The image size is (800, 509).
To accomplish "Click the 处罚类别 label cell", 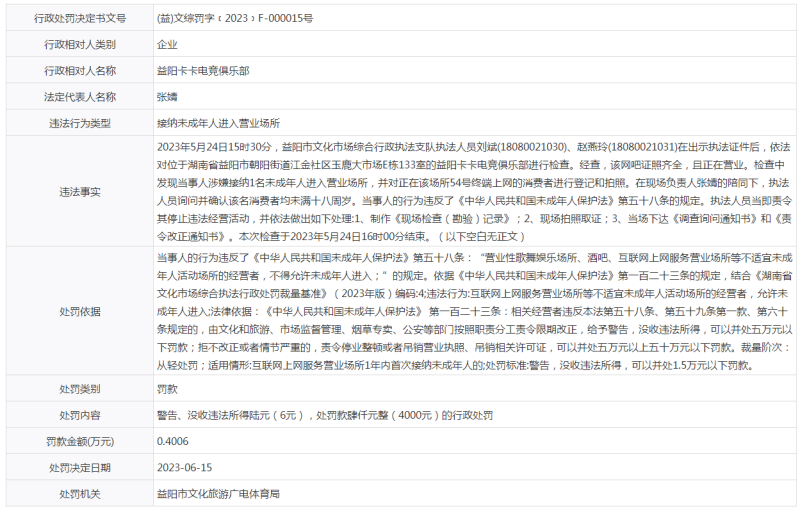I will tap(80, 388).
